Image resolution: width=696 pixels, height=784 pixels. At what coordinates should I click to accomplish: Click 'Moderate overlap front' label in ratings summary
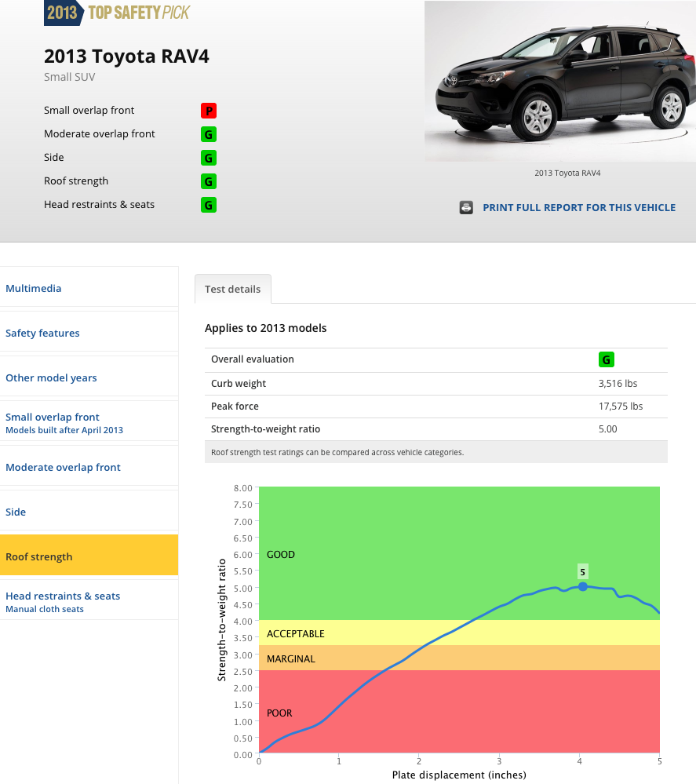[100, 133]
